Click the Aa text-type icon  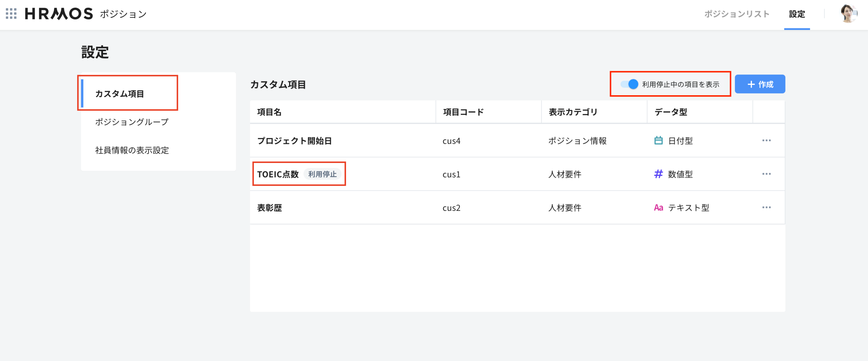pyautogui.click(x=658, y=208)
